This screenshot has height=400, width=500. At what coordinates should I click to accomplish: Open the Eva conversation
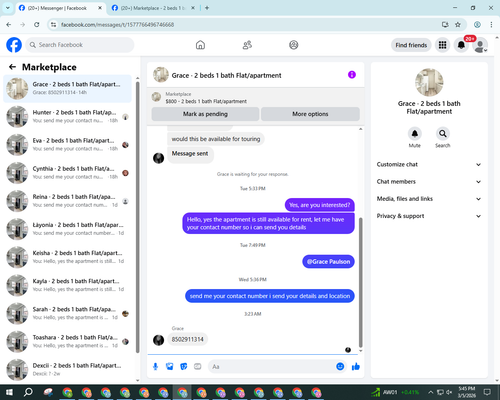(67, 145)
